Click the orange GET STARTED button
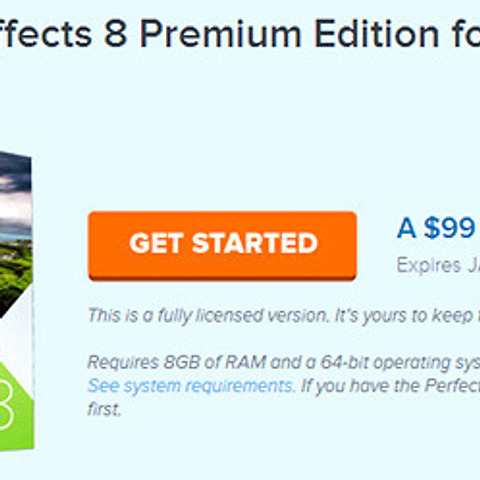The height and width of the screenshot is (480, 480). [222, 246]
